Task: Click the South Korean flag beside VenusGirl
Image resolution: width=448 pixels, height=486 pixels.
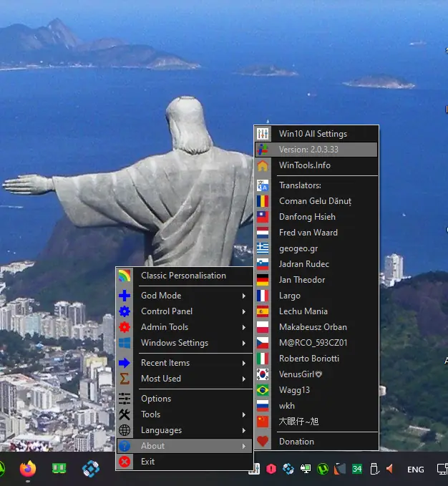Action: pyautogui.click(x=263, y=374)
